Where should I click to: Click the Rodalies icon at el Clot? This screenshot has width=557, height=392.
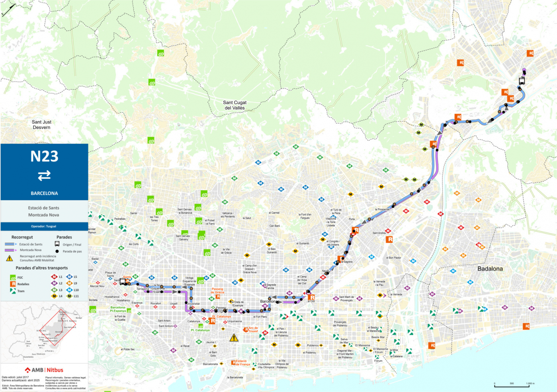[x=312, y=297]
